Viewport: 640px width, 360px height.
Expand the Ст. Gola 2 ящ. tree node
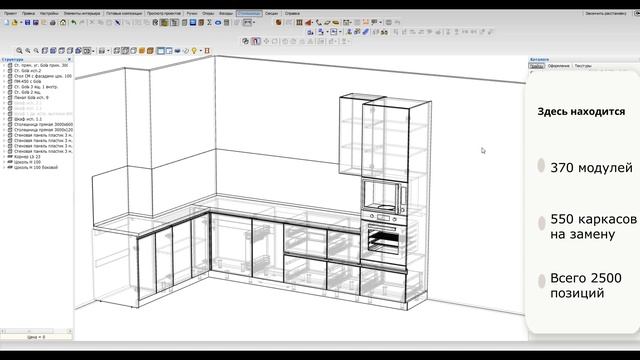pyautogui.click(x=4, y=92)
